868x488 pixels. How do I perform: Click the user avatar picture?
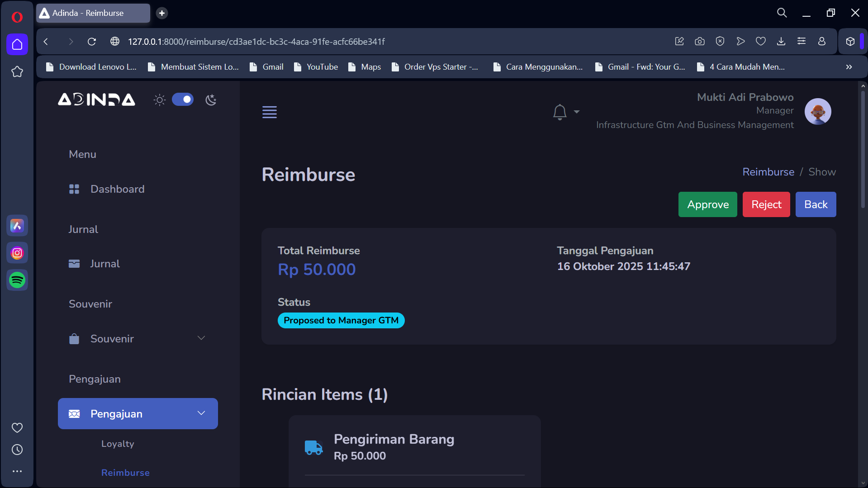(817, 111)
